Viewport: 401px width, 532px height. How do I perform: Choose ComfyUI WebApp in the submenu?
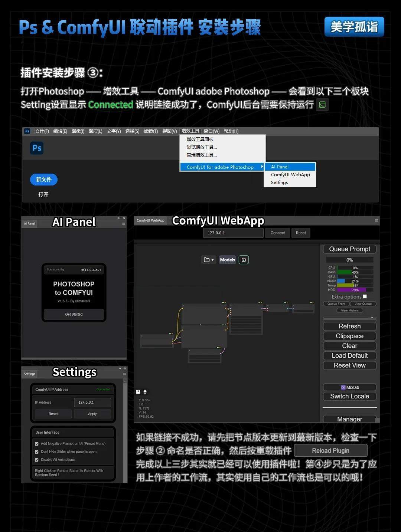click(x=290, y=175)
